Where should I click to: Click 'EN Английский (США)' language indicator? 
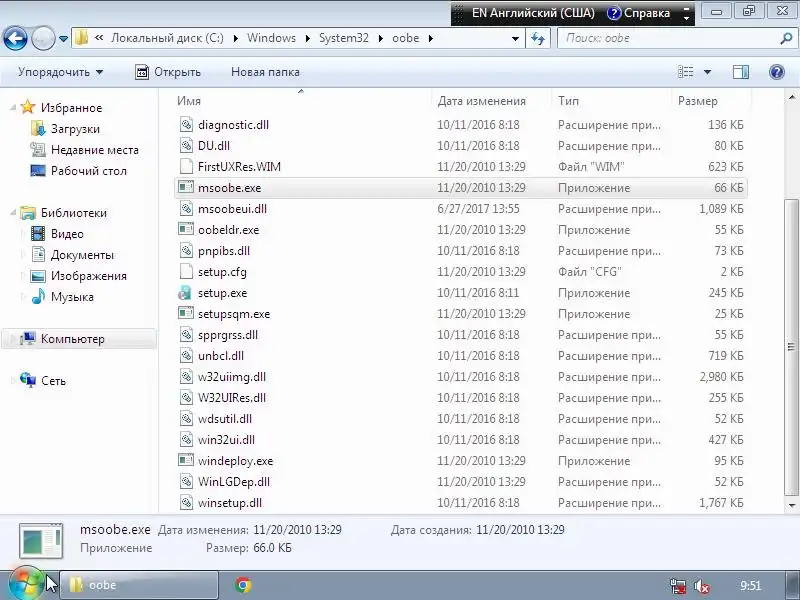533,13
